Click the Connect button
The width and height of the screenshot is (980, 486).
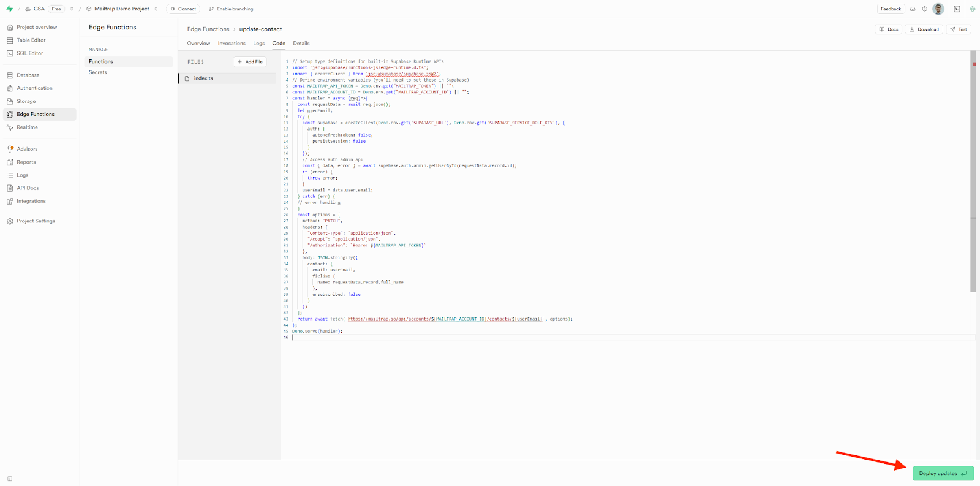coord(183,9)
